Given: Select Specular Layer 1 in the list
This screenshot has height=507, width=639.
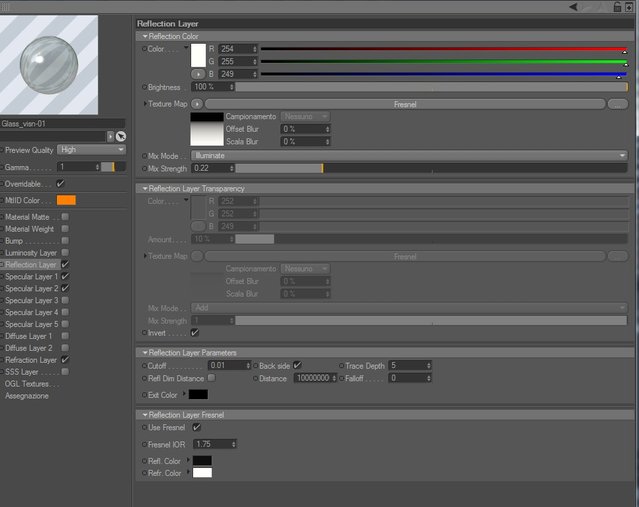Looking at the screenshot, I should pos(31,276).
